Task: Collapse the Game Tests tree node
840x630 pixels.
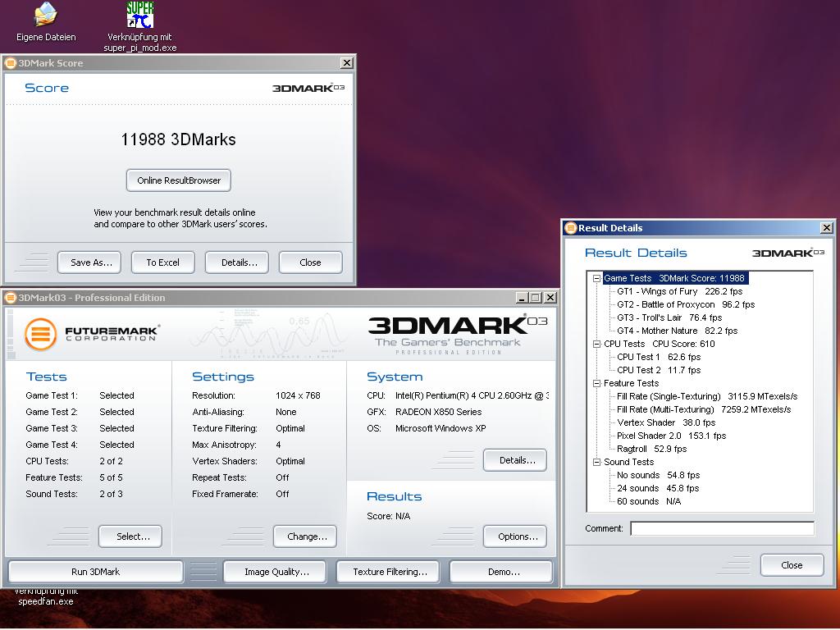Action: (x=596, y=279)
